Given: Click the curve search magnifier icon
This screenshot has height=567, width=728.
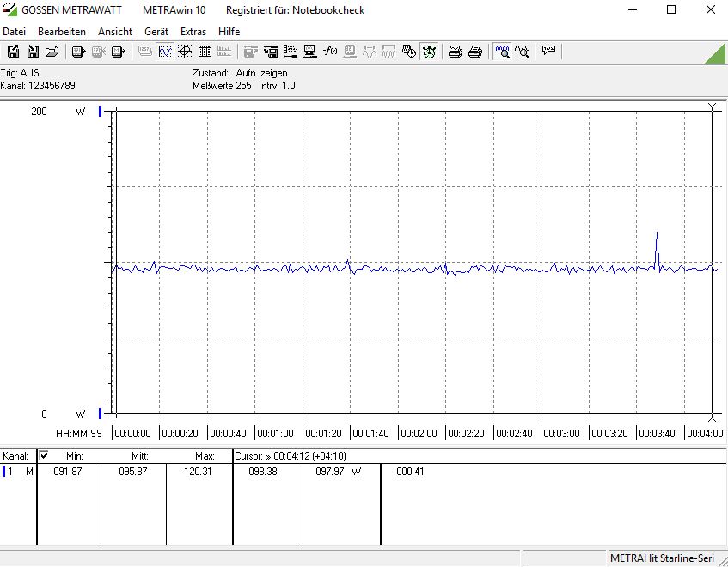Looking at the screenshot, I should click(x=522, y=52).
